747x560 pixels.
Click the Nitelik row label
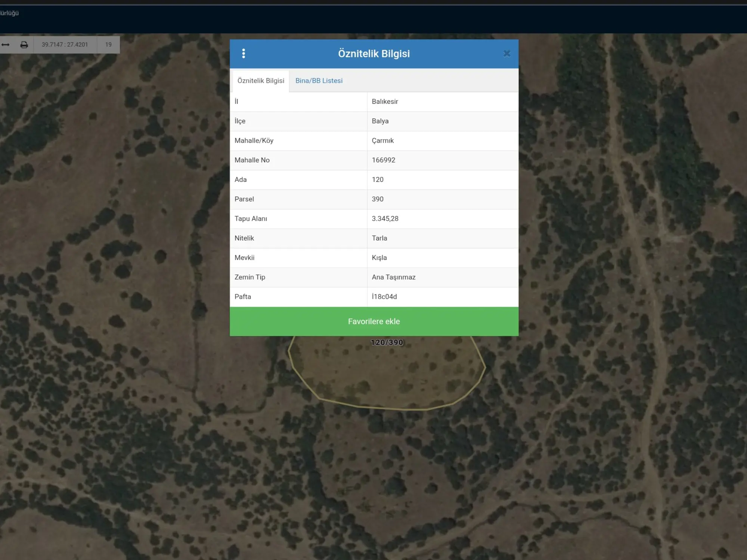[244, 238]
